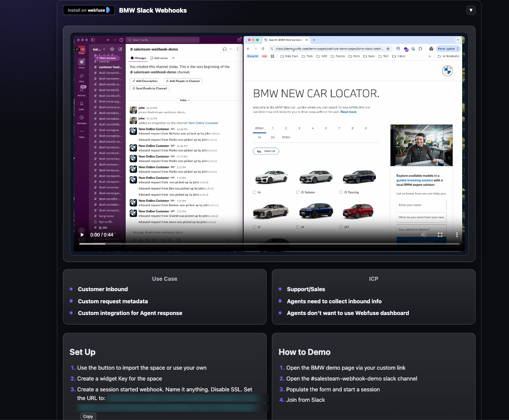Image resolution: width=509 pixels, height=420 pixels.
Task: Open the Daily Docs bookmarks folder
Action: click(289, 56)
